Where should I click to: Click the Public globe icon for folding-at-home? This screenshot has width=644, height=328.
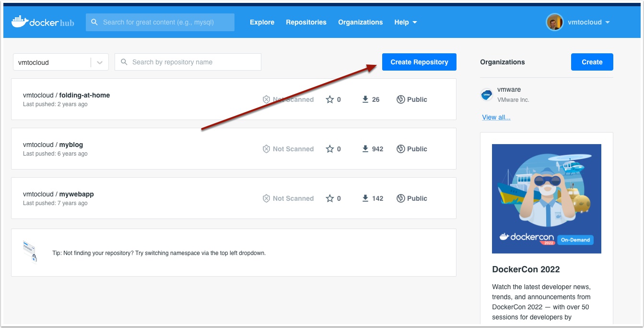tap(401, 99)
